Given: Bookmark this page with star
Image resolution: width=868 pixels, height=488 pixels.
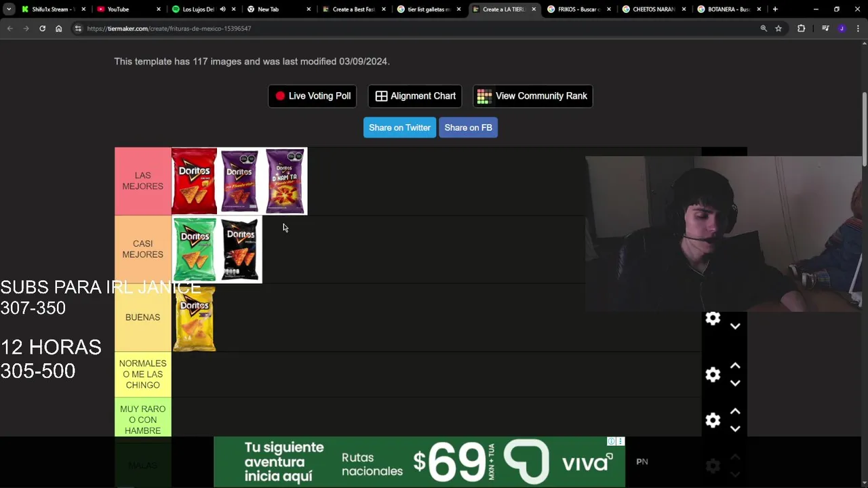Looking at the screenshot, I should click(778, 28).
